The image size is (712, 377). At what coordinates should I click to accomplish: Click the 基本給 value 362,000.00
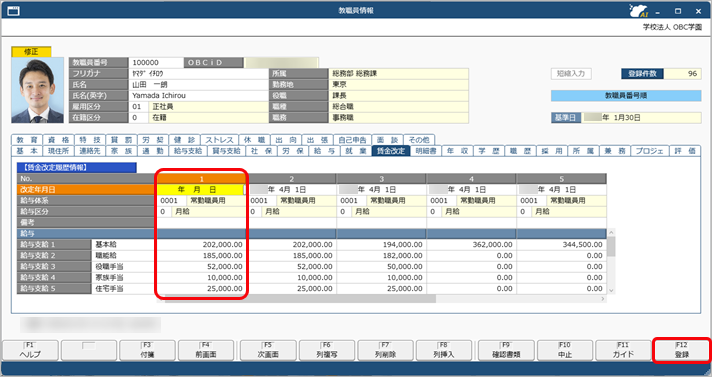pos(471,244)
